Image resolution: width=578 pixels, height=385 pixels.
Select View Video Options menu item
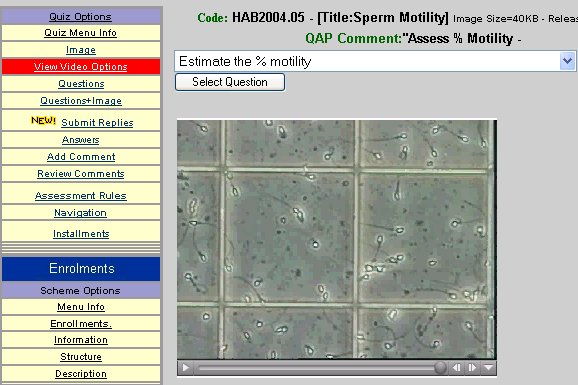pos(81,67)
